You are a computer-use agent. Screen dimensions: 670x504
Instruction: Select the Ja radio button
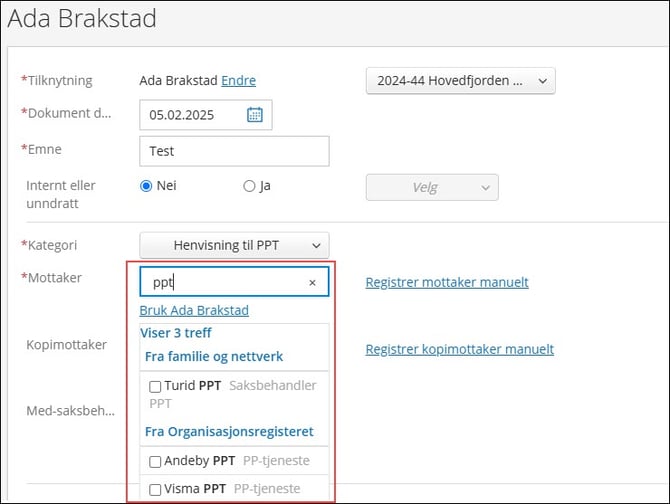(249, 186)
